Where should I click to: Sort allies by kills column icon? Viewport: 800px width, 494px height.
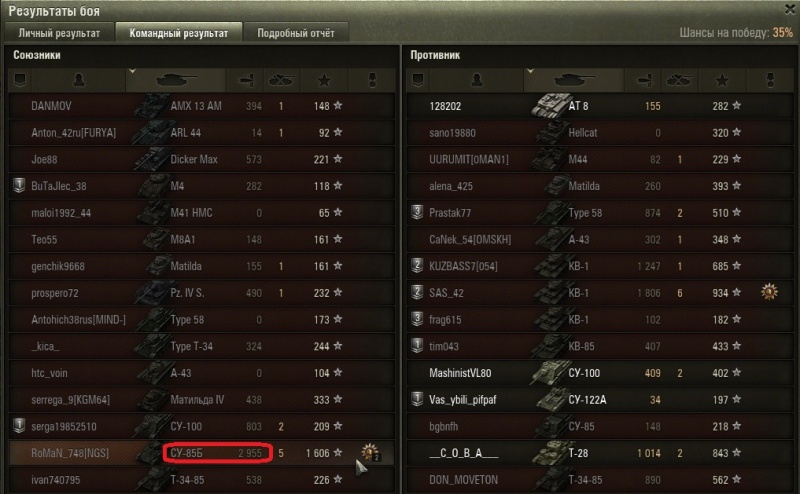(x=282, y=80)
